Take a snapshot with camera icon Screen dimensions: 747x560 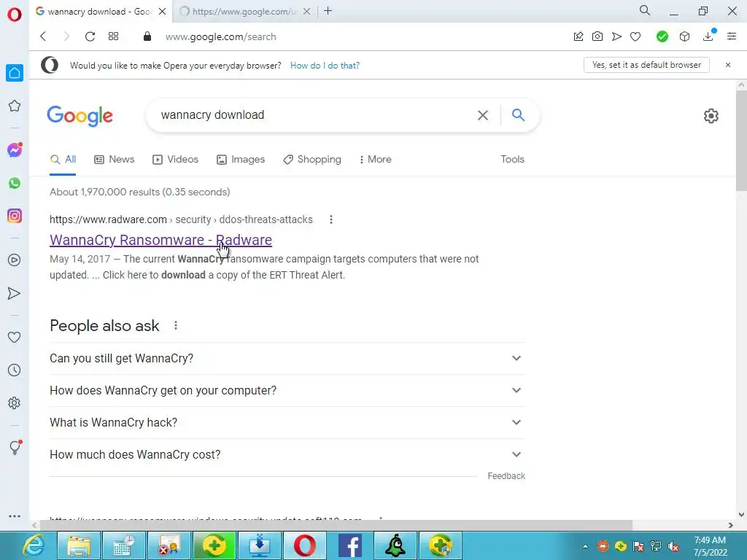pyautogui.click(x=597, y=36)
